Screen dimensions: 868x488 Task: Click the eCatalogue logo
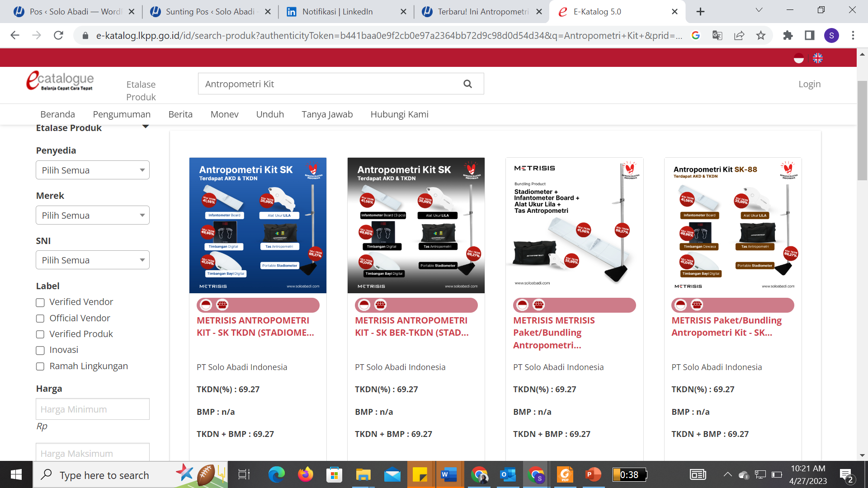(x=60, y=80)
